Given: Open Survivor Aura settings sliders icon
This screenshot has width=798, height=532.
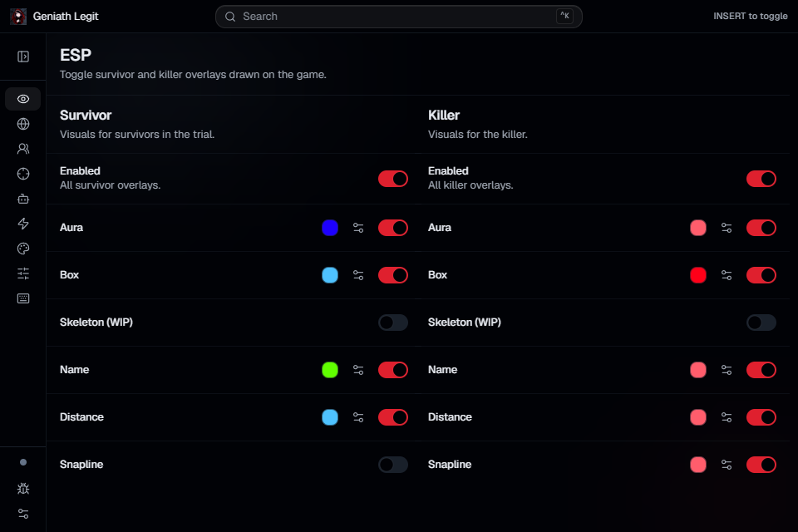Looking at the screenshot, I should 358,228.
